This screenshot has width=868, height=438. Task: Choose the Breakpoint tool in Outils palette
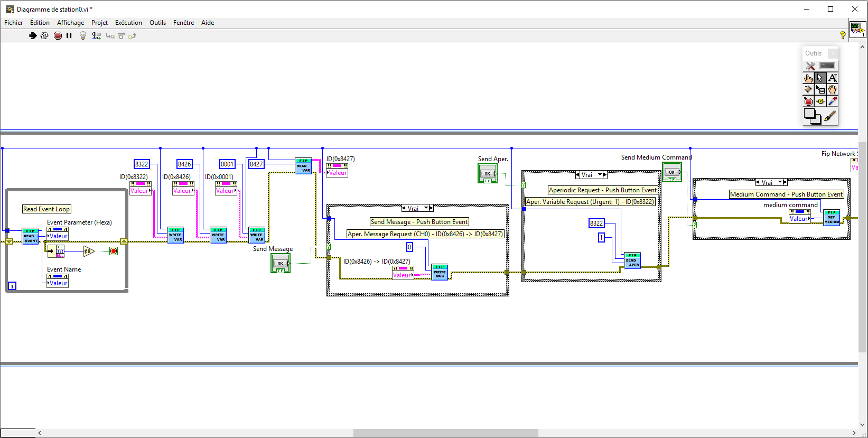tap(808, 101)
